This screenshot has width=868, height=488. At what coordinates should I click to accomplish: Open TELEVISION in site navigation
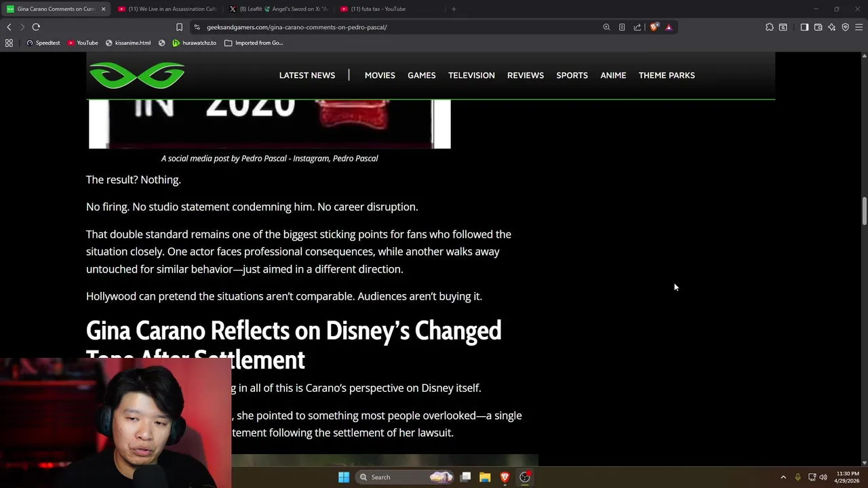(471, 75)
